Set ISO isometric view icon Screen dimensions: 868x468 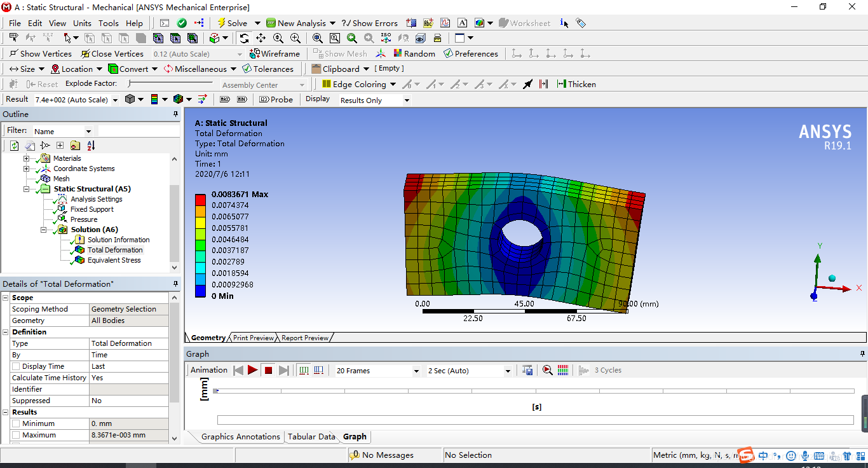coord(386,38)
